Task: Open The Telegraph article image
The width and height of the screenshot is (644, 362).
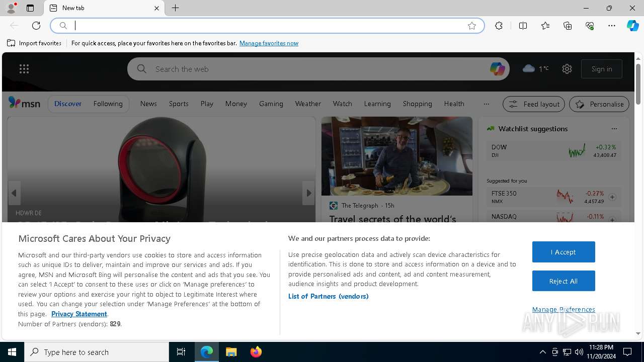Action: pos(397,156)
